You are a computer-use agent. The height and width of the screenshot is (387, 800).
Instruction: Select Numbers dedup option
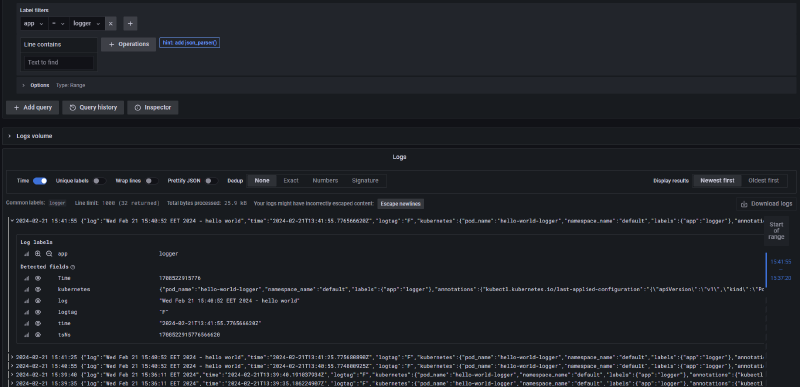(325, 180)
